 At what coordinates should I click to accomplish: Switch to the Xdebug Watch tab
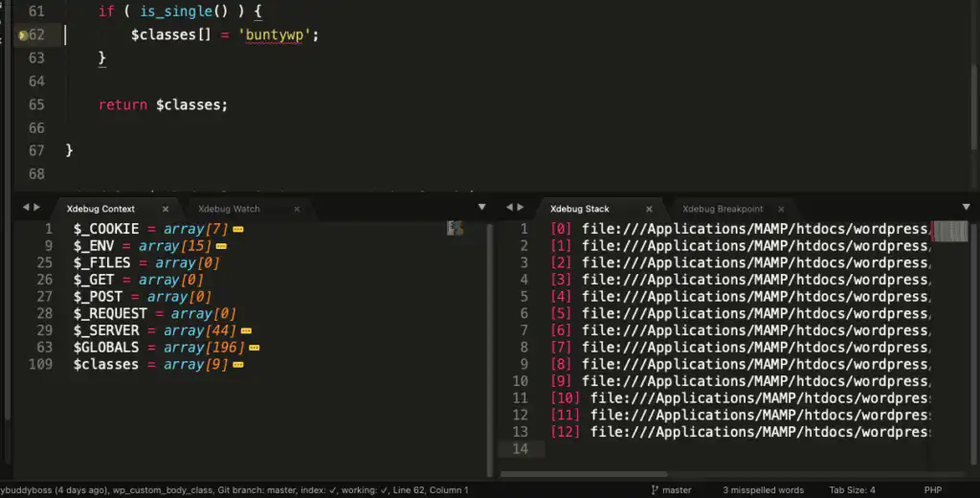click(229, 209)
